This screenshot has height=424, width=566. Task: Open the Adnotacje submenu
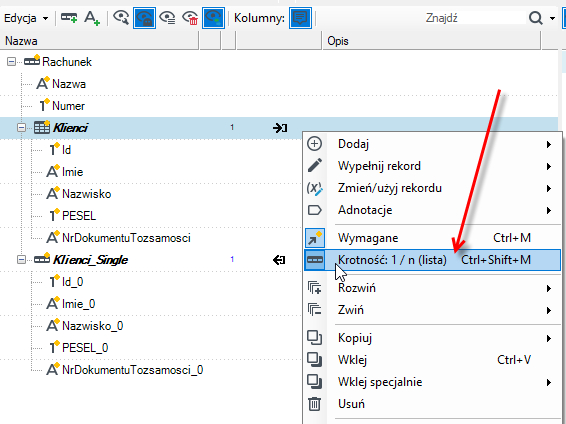pyautogui.click(x=432, y=210)
